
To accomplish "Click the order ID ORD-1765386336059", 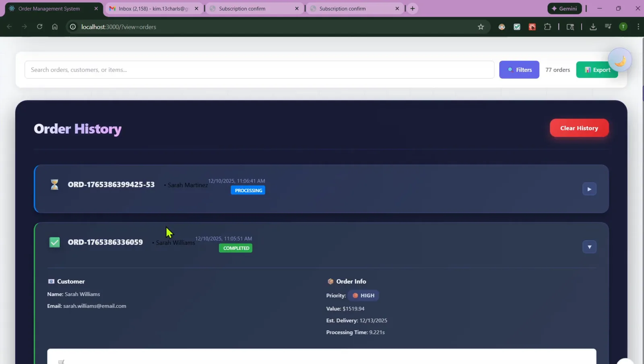I will [x=105, y=242].
